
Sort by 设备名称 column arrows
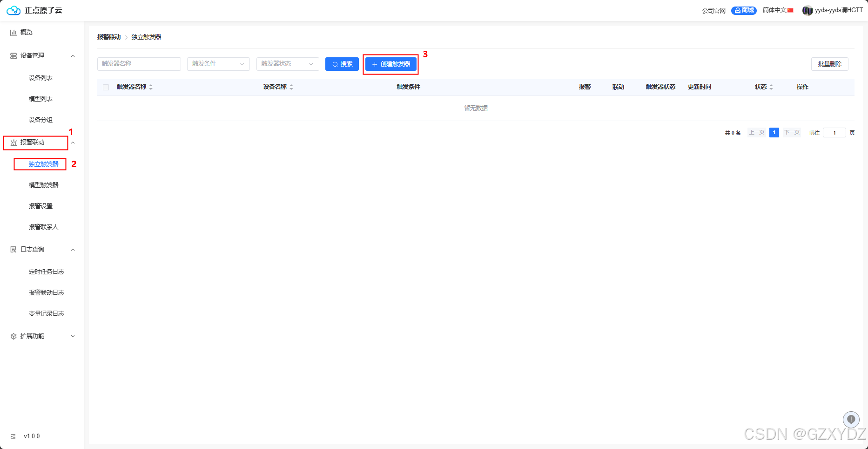click(291, 87)
